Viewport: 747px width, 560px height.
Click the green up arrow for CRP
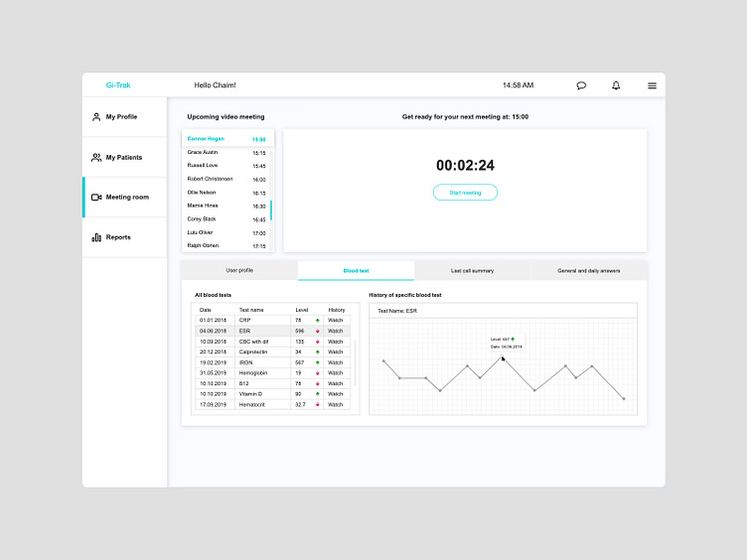(318, 321)
